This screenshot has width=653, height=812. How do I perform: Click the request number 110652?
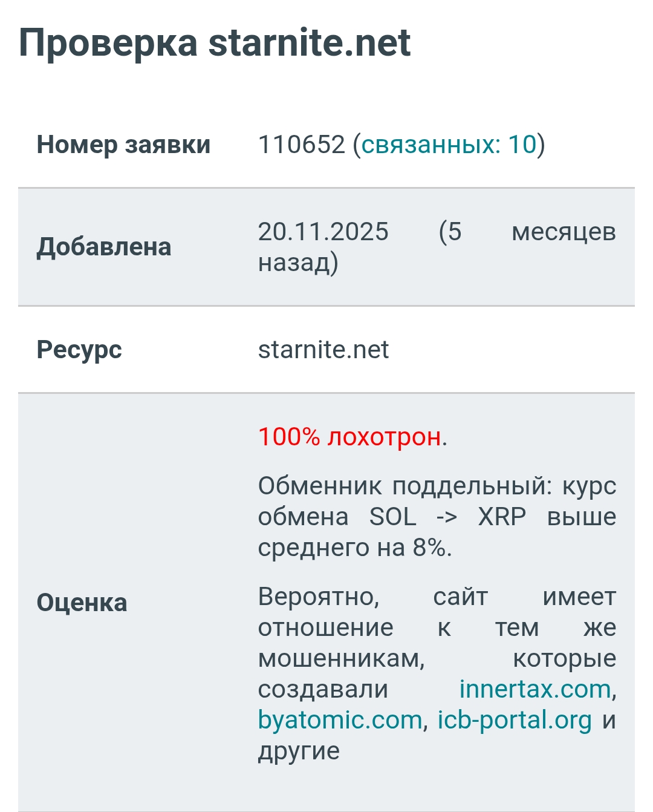(301, 145)
